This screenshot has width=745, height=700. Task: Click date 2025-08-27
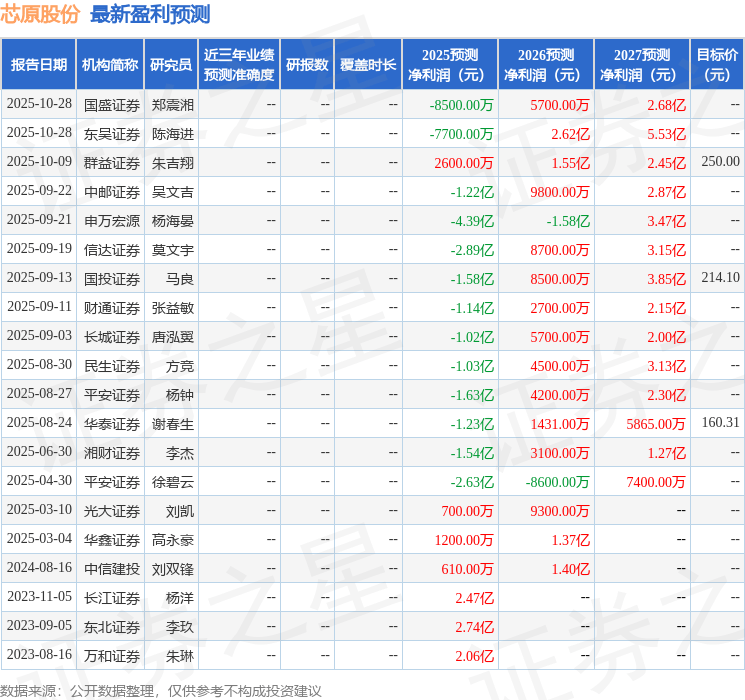(x=39, y=393)
